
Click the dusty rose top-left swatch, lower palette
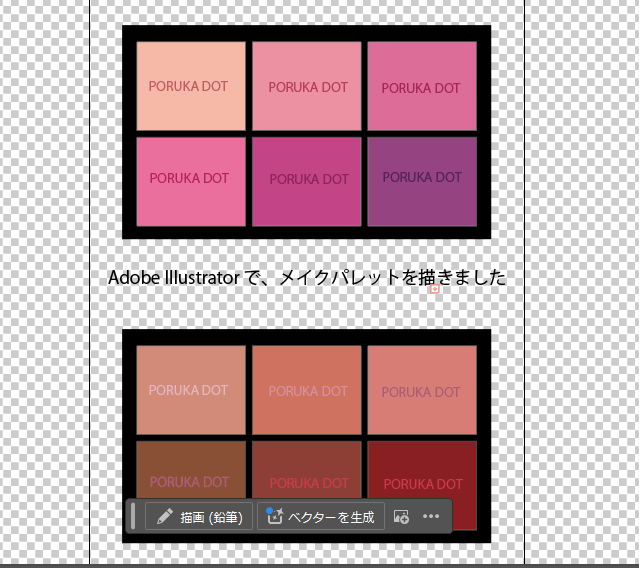(x=190, y=388)
